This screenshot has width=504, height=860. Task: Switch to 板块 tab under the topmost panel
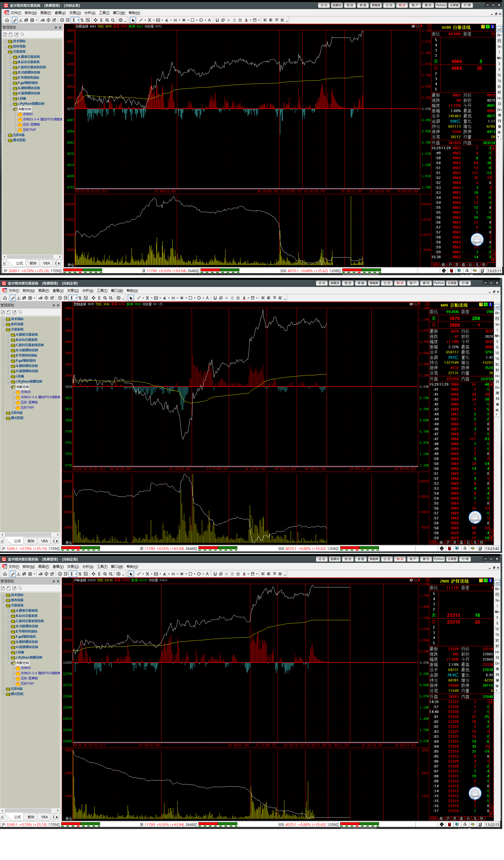pyautogui.click(x=33, y=263)
